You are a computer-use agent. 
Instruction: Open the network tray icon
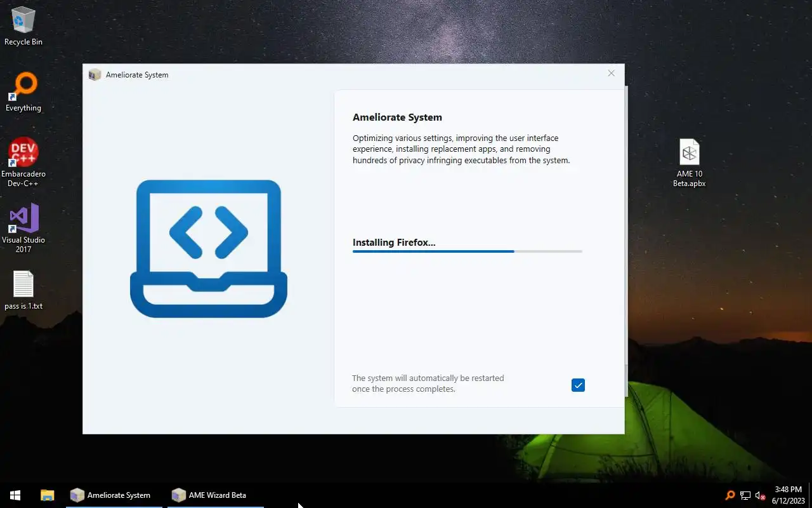(x=745, y=495)
